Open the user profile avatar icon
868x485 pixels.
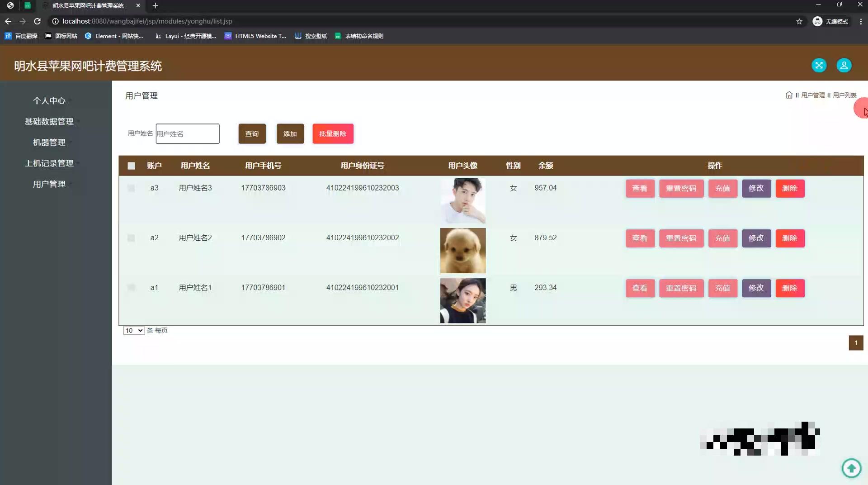(x=844, y=65)
